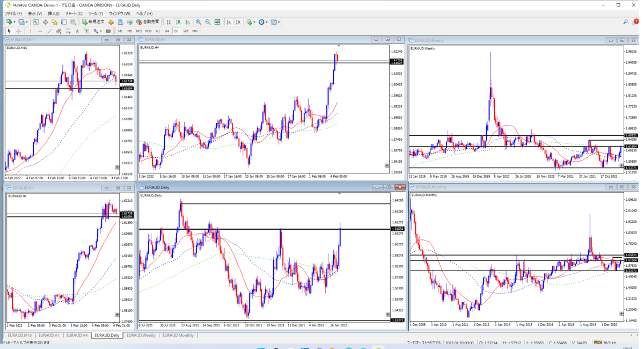The height and width of the screenshot is (349, 644).
Task: Open the 挿入 (I) menu
Action: pyautogui.click(x=54, y=13)
